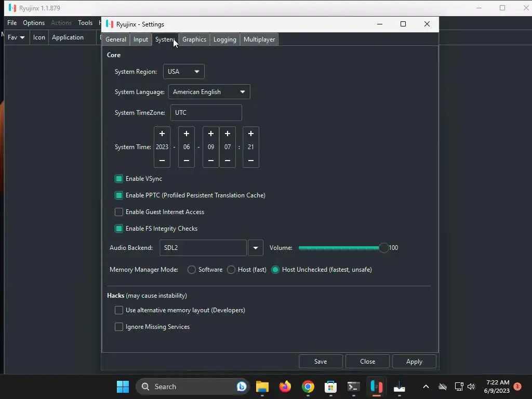Image resolution: width=532 pixels, height=399 pixels.
Task: Click the Icon column header
Action: pyautogui.click(x=39, y=37)
